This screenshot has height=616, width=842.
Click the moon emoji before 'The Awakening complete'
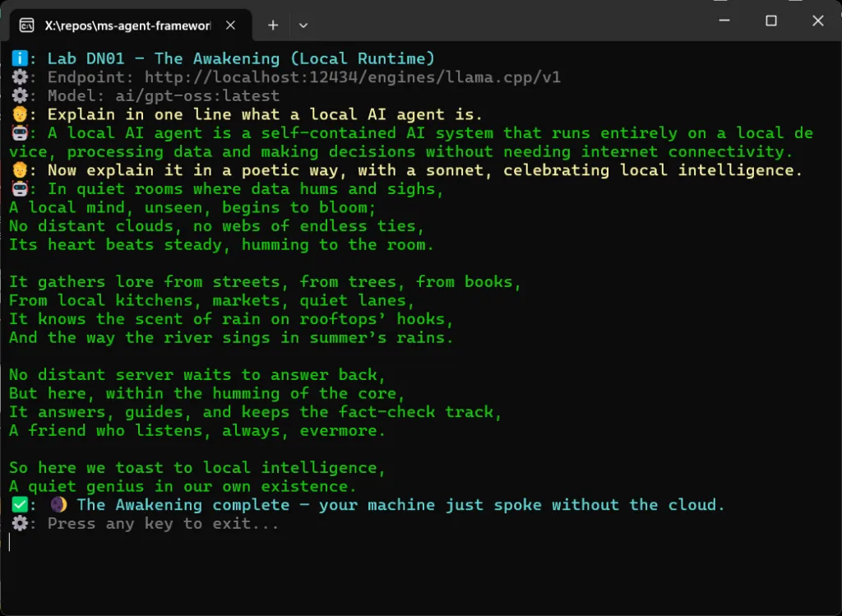pyautogui.click(x=58, y=505)
